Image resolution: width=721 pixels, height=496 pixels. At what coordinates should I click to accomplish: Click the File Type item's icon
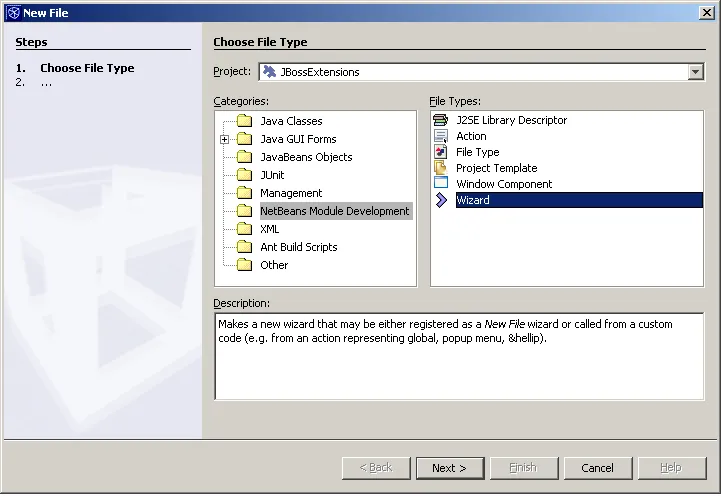point(441,152)
